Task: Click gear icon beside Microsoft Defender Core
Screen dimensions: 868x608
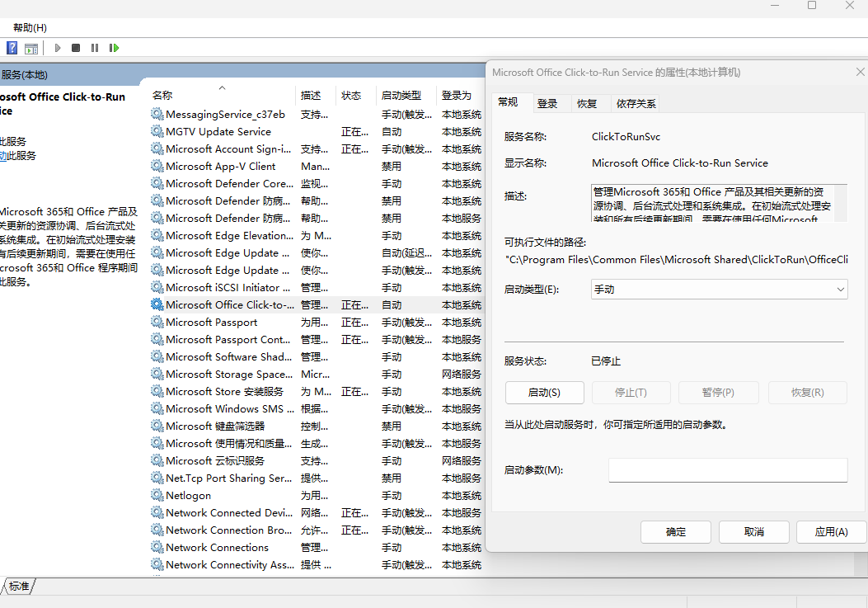Action: [157, 183]
